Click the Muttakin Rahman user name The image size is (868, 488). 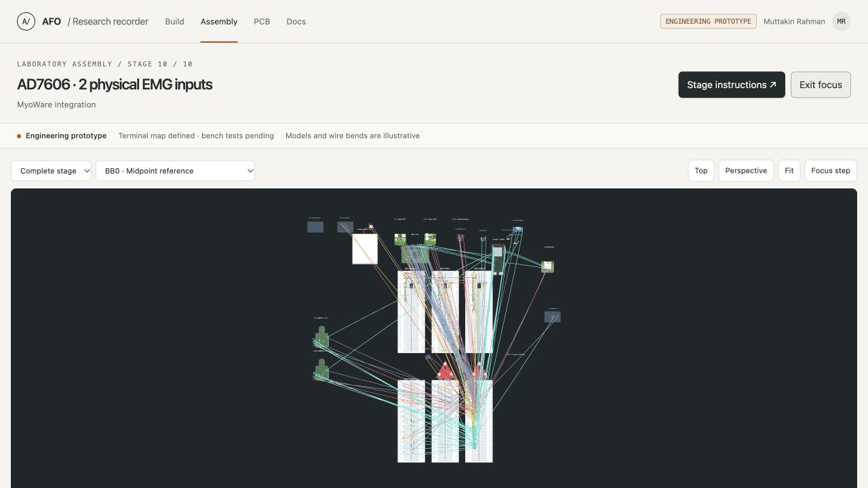(x=794, y=22)
